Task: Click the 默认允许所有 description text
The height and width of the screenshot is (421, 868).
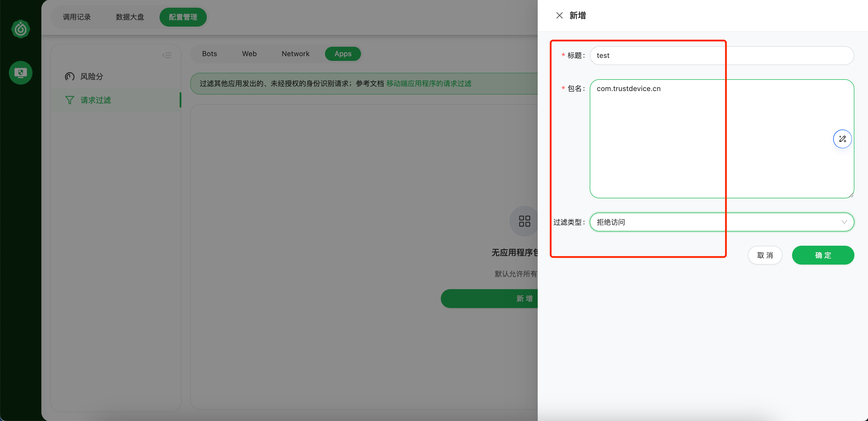Action: click(x=516, y=274)
